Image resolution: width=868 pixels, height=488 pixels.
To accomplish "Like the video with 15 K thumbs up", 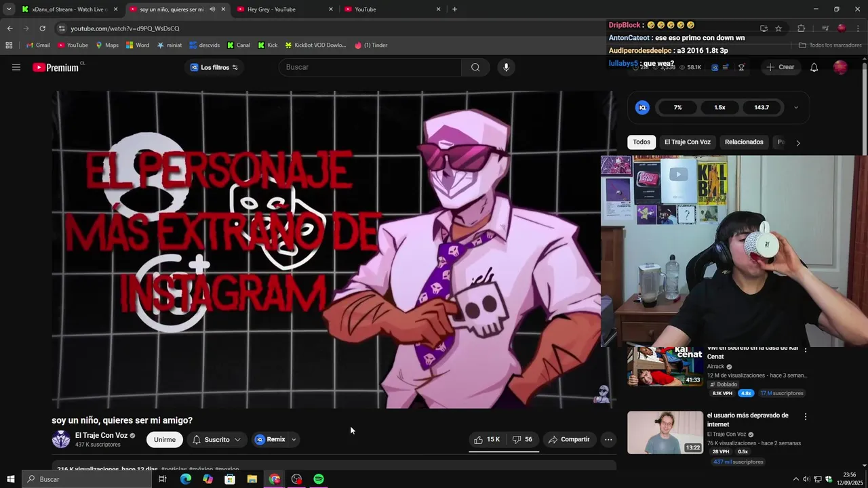I will [x=487, y=439].
